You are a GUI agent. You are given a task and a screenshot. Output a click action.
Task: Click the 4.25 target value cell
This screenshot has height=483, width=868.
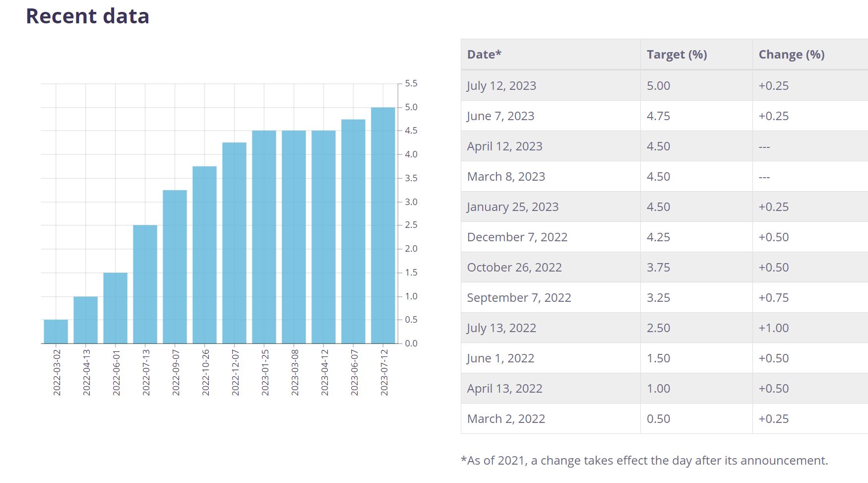(696, 237)
